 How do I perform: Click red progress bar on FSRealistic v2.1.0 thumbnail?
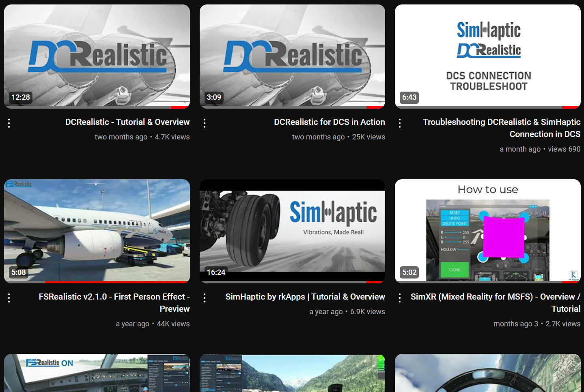point(116,282)
